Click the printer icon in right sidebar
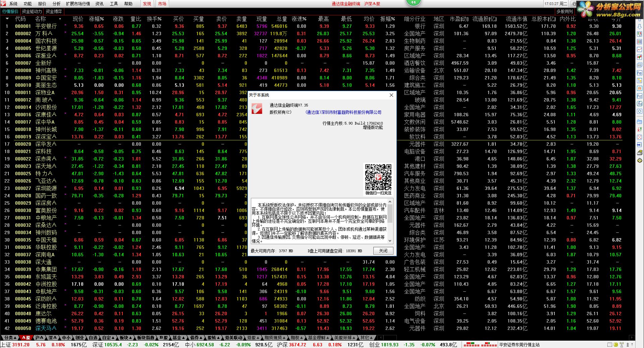 640,153
